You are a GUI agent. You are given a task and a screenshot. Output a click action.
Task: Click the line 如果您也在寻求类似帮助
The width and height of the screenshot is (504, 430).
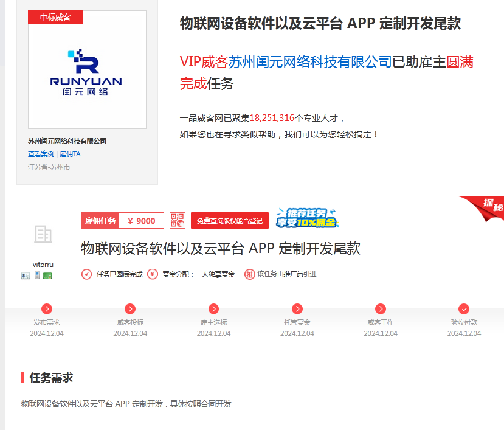(279, 134)
